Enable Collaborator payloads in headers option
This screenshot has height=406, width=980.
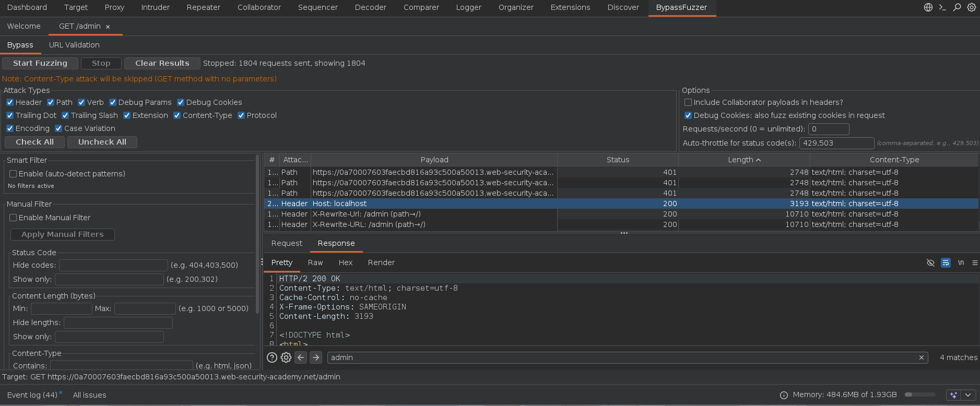(688, 102)
